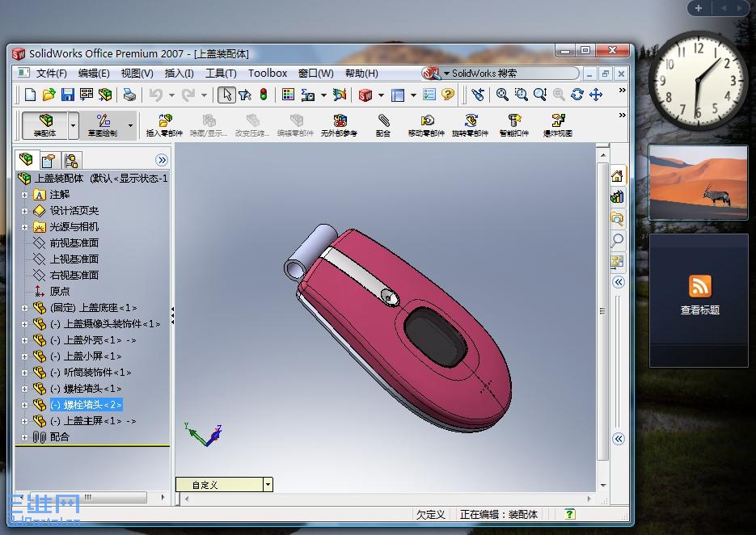
Task: Expand (固定) 上盖底座<1> node
Action: coord(24,308)
